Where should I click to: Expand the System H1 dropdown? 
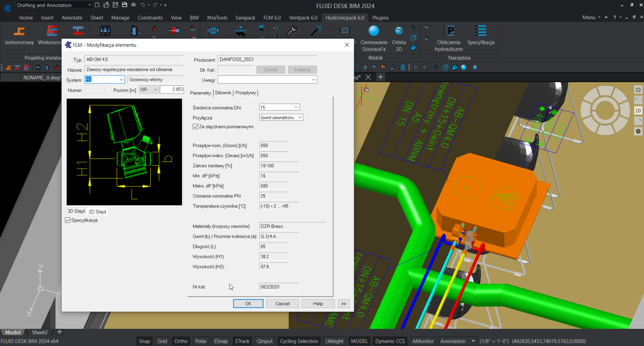pos(121,79)
